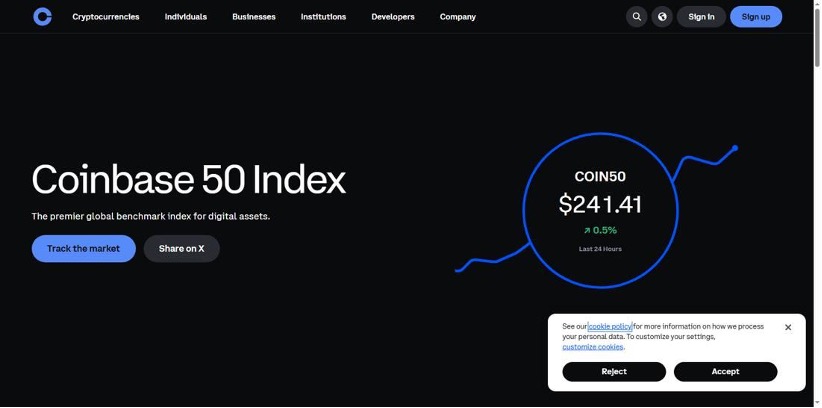Open the Institutions menu
The image size is (822, 408).
323,17
